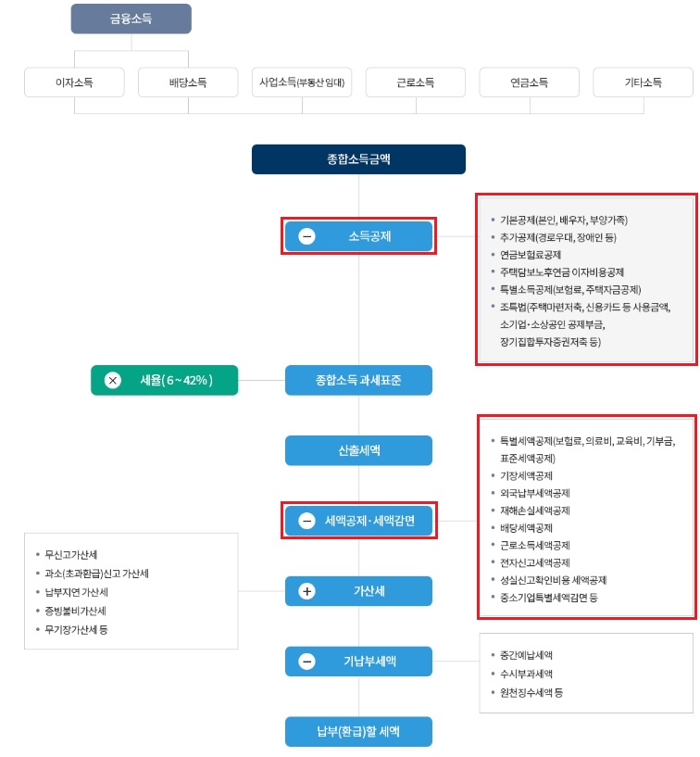
Task: Click the 기납부세액 label text
Action: coord(369,661)
